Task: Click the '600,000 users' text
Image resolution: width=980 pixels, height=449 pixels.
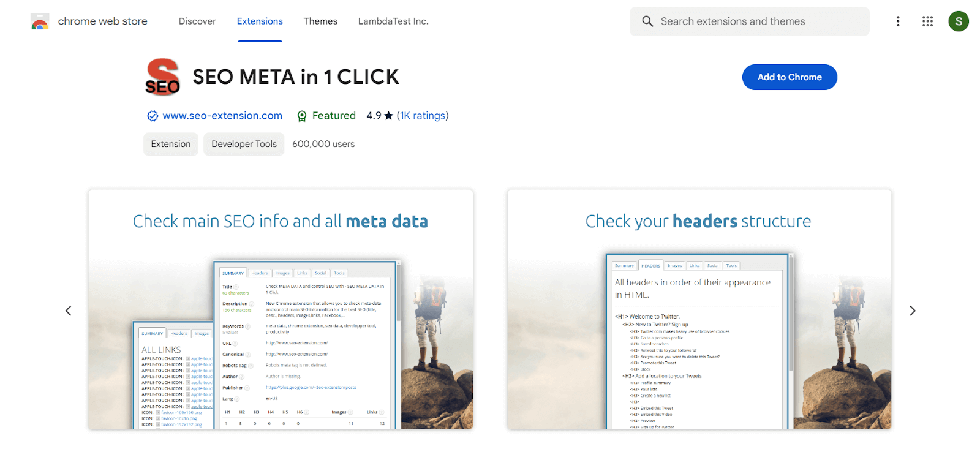Action: click(323, 144)
